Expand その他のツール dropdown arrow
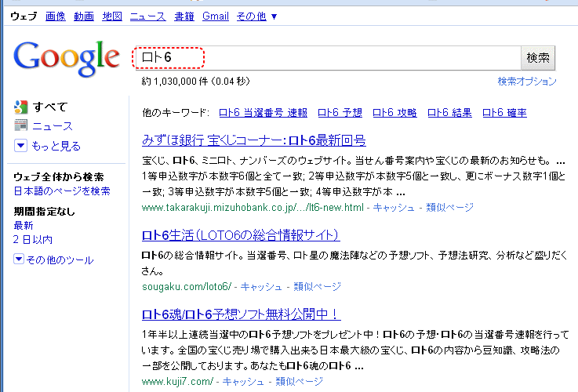Image resolution: width=578 pixels, height=392 pixels. pos(19,259)
